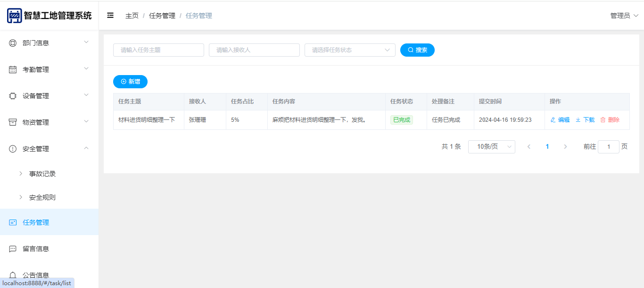The width and height of the screenshot is (644, 288).
Task: Click the 留言信息 chat bubble icon
Action: tap(13, 249)
